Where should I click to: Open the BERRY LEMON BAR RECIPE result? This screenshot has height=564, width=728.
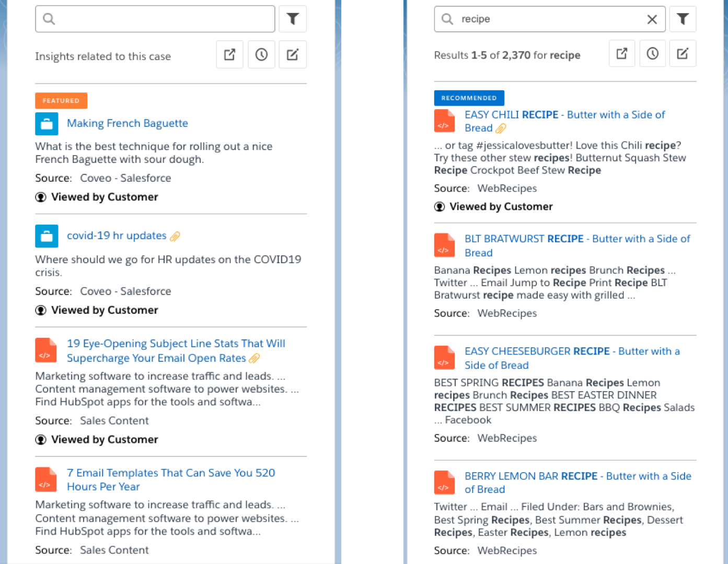pos(577,483)
